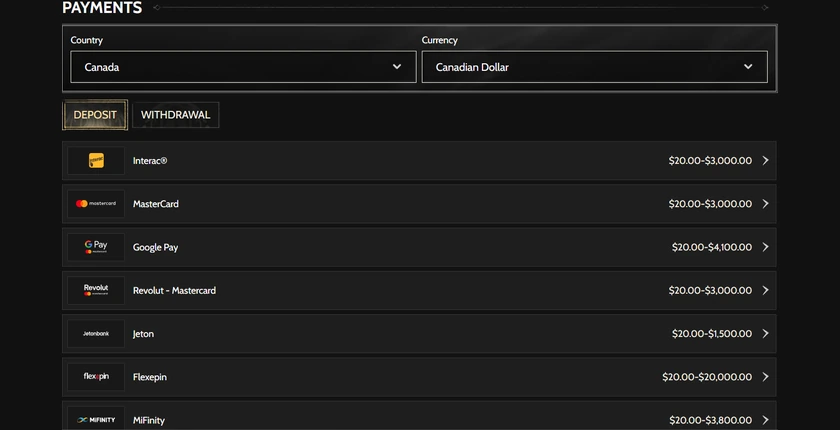Click the Interac payment logo
Image resolution: width=840 pixels, height=430 pixels.
tap(96, 161)
